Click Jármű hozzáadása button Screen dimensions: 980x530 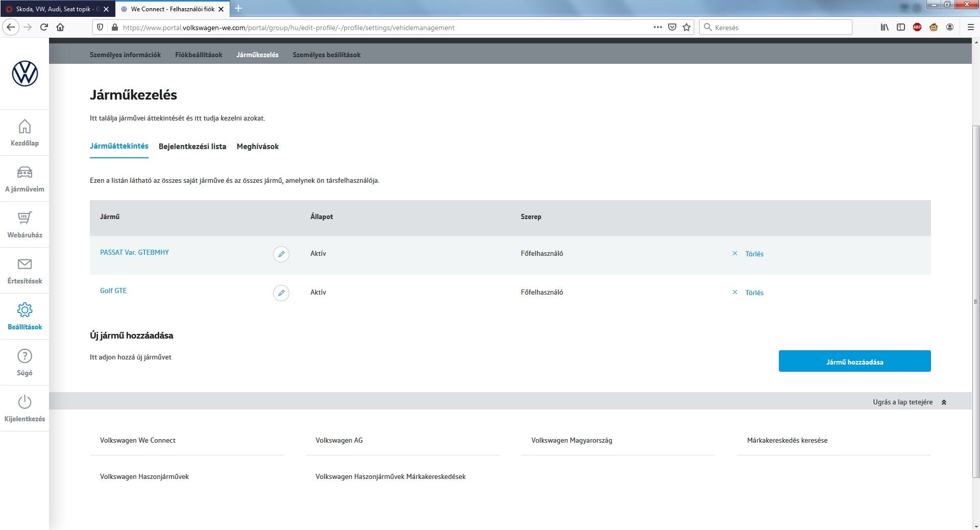[x=854, y=361]
